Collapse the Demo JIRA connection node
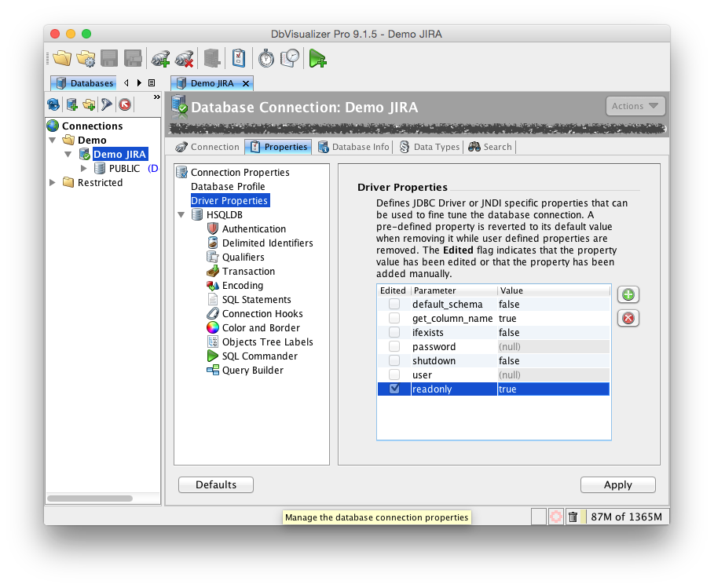714x588 pixels. click(x=68, y=155)
